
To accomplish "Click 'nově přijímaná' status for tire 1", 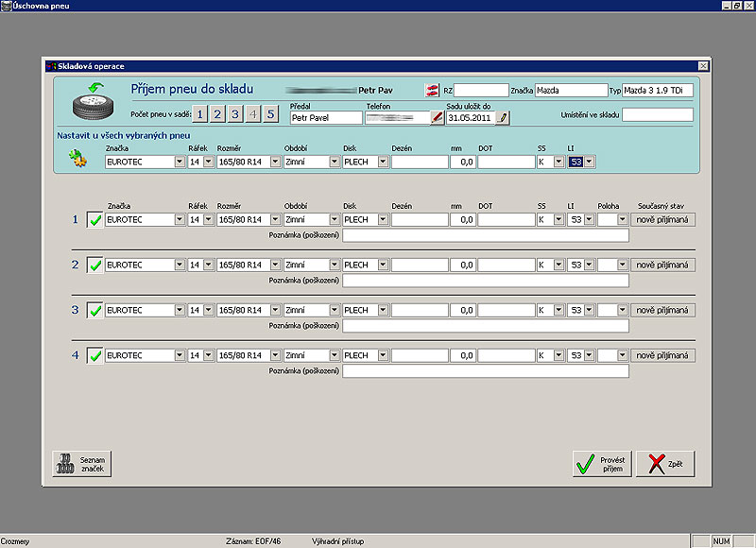I will click(662, 220).
